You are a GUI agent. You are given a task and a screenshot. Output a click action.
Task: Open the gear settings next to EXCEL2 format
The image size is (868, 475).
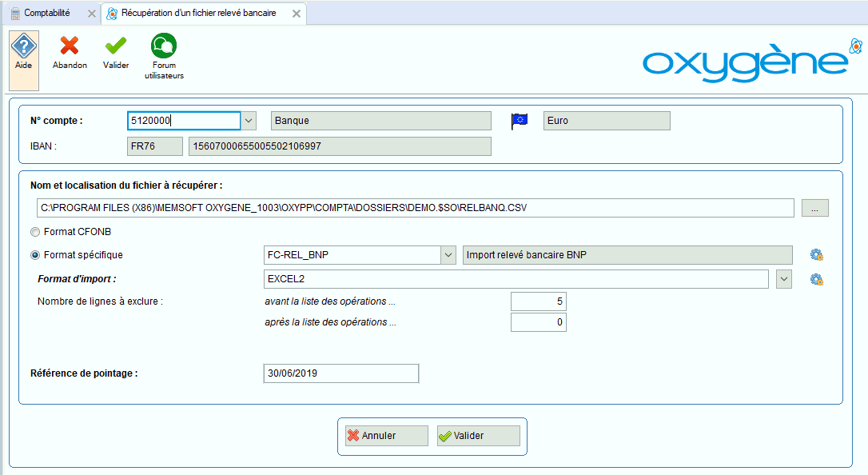point(816,279)
